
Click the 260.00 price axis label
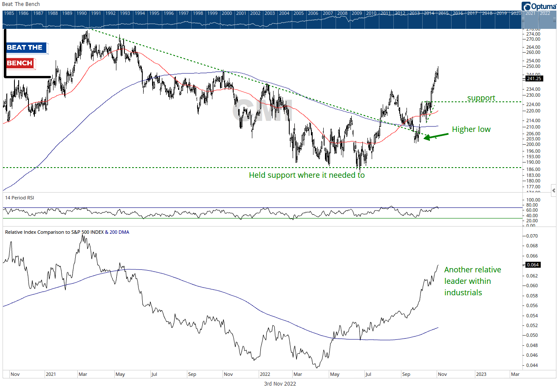point(534,53)
